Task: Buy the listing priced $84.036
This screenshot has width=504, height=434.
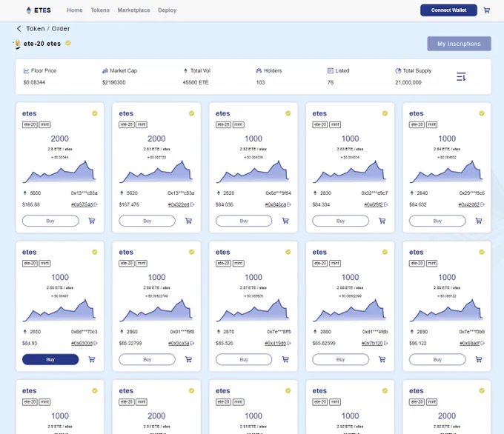Action: coord(244,221)
